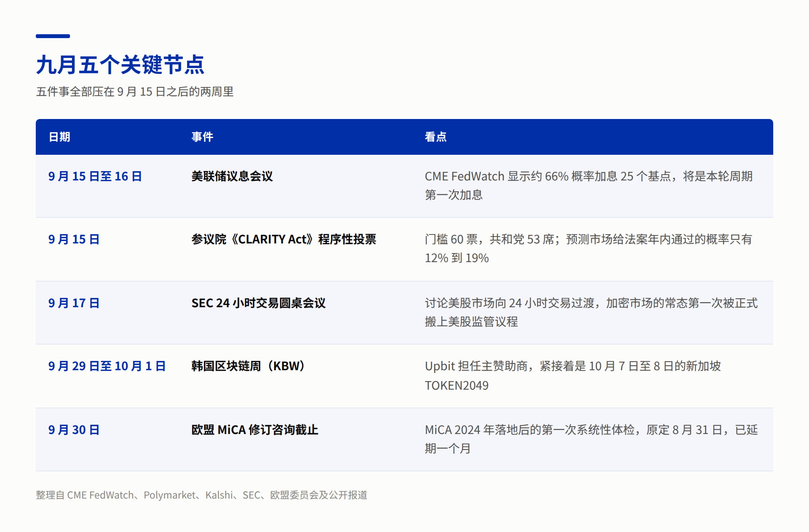The height and width of the screenshot is (532, 809).
Task: Click event SEC 24 小时交易圆桌会议
Action: click(x=259, y=303)
